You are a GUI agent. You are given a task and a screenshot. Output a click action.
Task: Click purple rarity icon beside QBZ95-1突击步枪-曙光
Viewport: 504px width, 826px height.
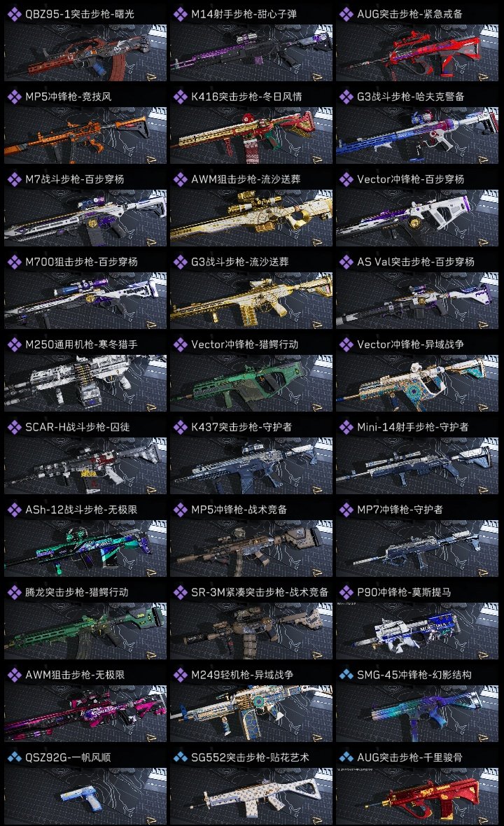(14, 14)
